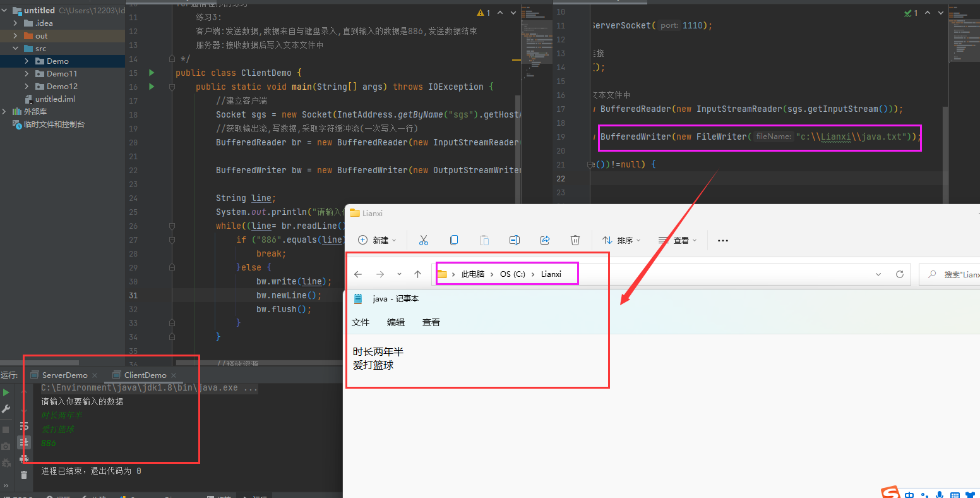Click 此电脑 in address breadcrumb

coord(472,274)
